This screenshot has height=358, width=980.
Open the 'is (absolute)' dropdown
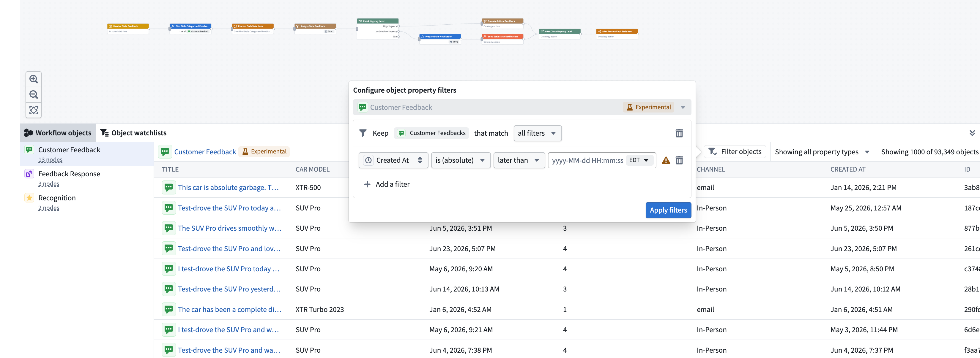coord(460,160)
